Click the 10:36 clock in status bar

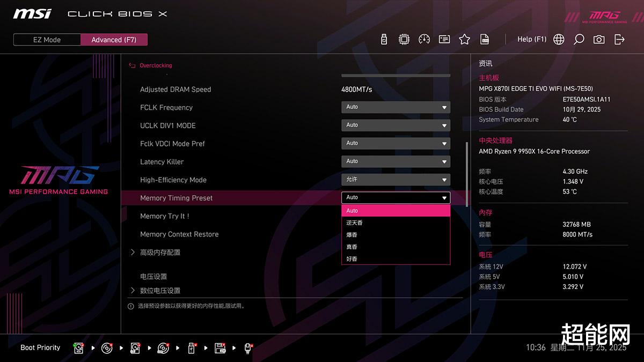pos(536,348)
